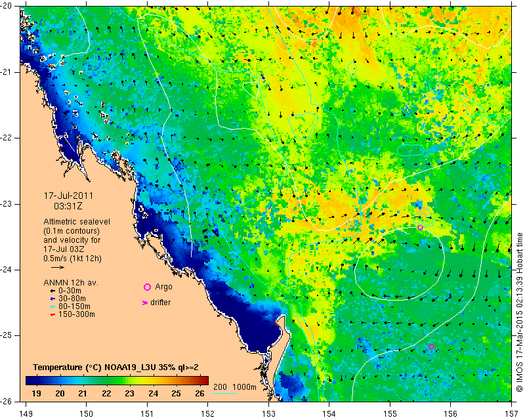This screenshot has height=420, width=525.
Task: Click the 'ANMN 12h av.' heading
Action: [x=71, y=283]
